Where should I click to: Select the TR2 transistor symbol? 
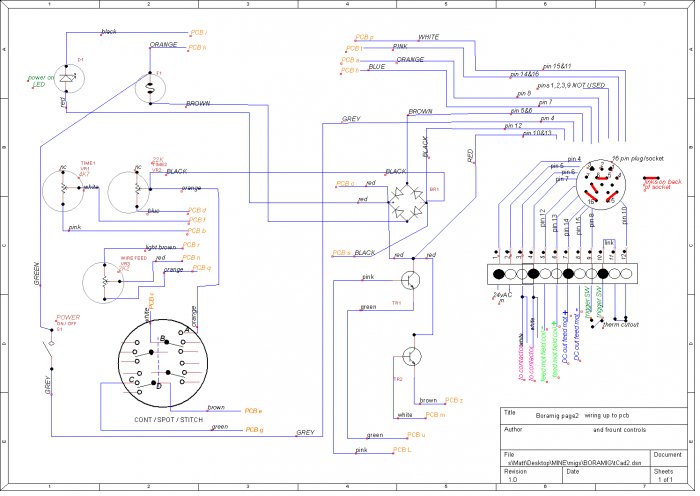[x=412, y=356]
